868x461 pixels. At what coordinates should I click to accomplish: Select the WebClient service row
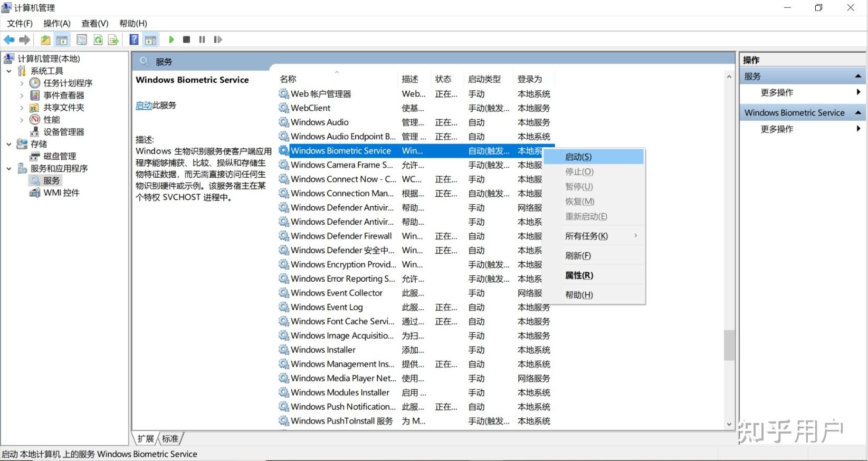click(x=415, y=108)
